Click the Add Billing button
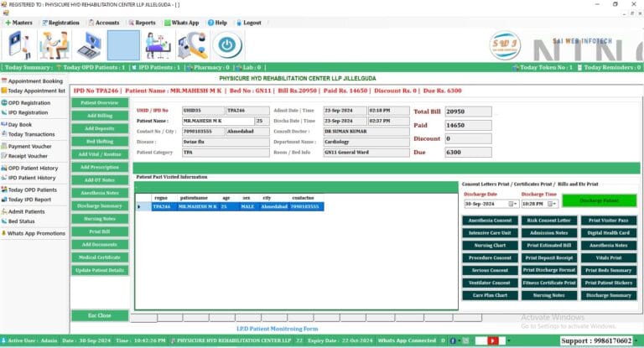644x348 pixels. click(x=100, y=116)
